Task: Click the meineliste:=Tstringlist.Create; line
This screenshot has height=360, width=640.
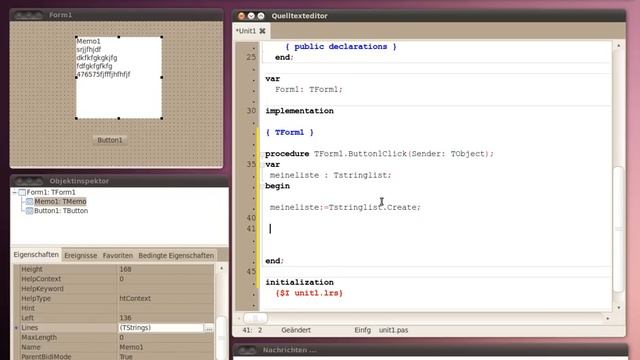Action: pos(345,207)
